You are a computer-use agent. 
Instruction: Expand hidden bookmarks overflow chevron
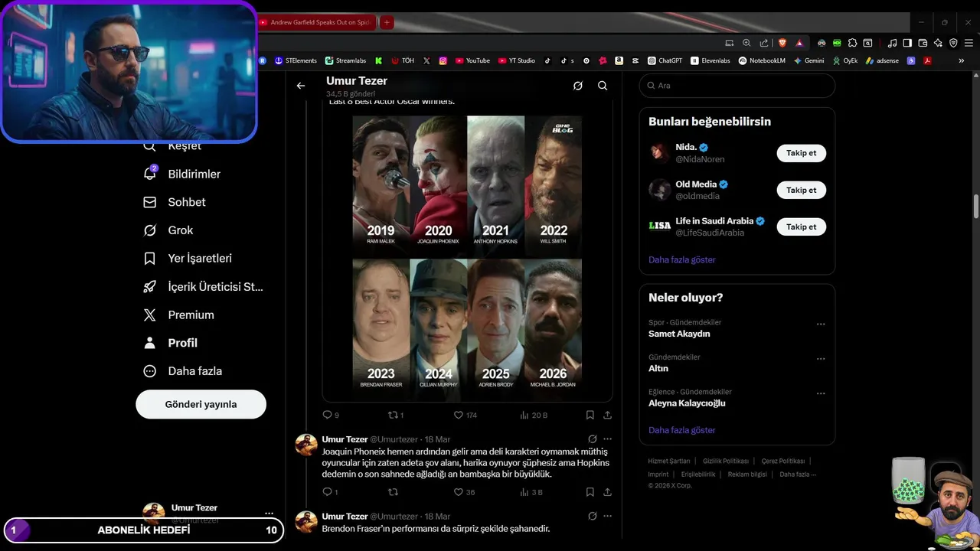962,60
